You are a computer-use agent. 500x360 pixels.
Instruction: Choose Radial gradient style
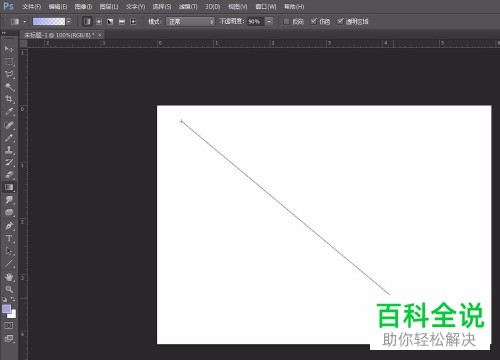99,22
